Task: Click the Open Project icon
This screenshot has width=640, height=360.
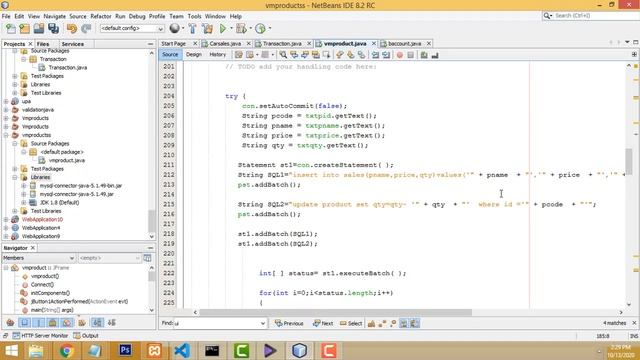Action: [x=39, y=29]
